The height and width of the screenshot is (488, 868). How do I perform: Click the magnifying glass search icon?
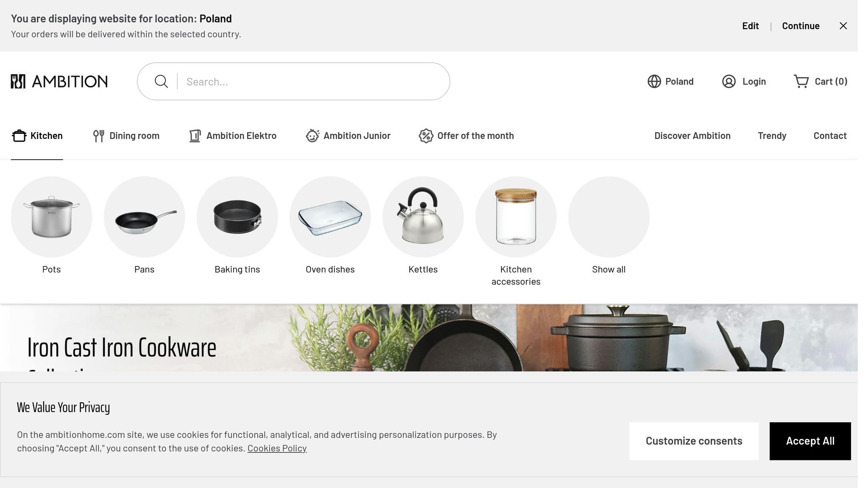161,81
